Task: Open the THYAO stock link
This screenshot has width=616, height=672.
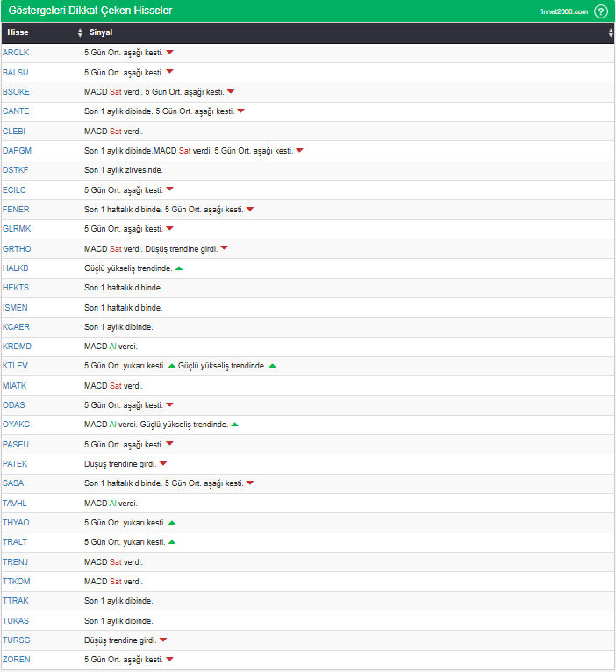Action: tap(16, 522)
